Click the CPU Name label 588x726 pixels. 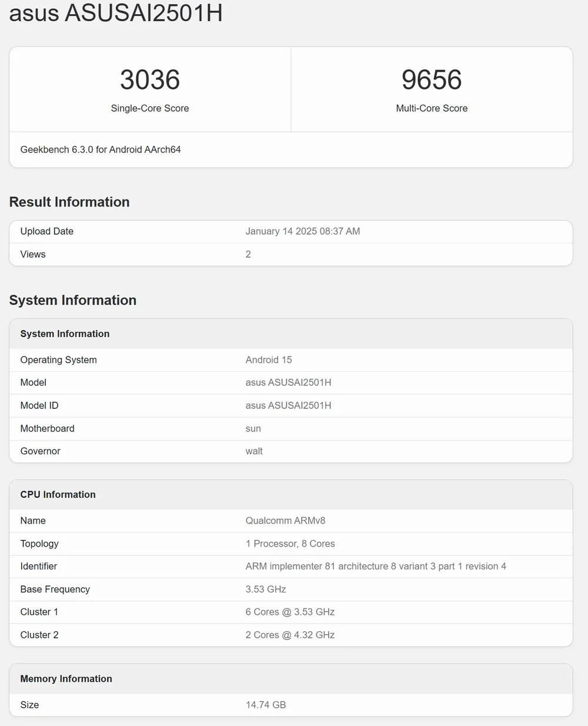pos(33,521)
